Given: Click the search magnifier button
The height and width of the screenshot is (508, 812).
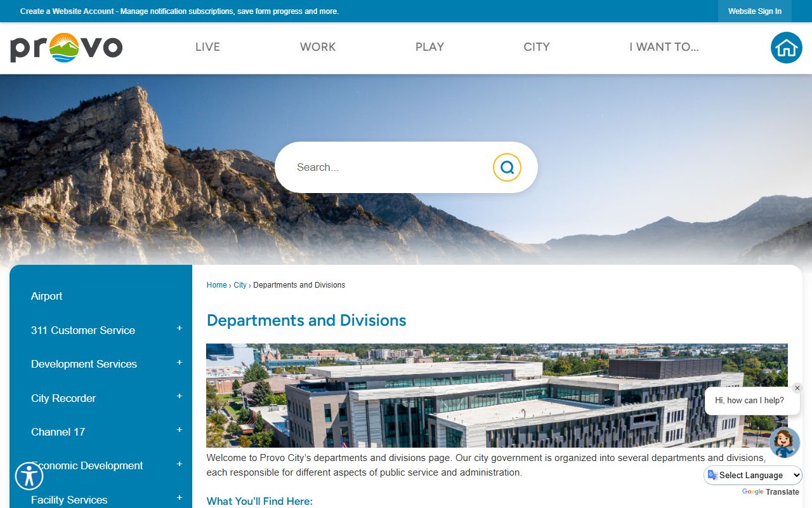Looking at the screenshot, I should tap(507, 167).
